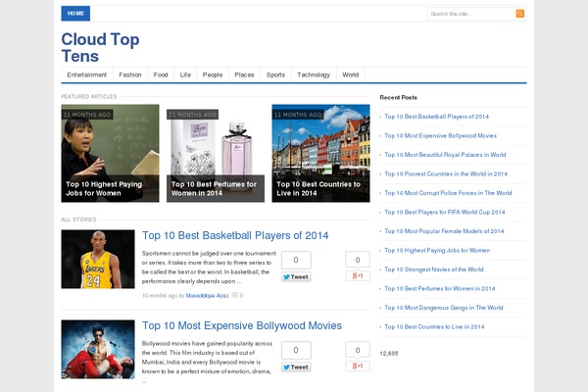Viewport: 588px width, 392px height.
Task: Open recent post Best Basketball Players of 2014
Action: pos(436,117)
